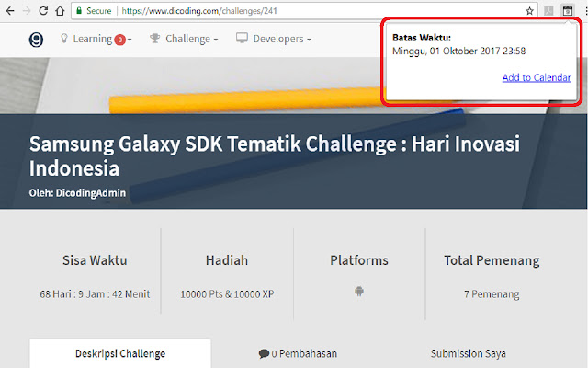Reload the page with the refresh icon

pos(43,11)
